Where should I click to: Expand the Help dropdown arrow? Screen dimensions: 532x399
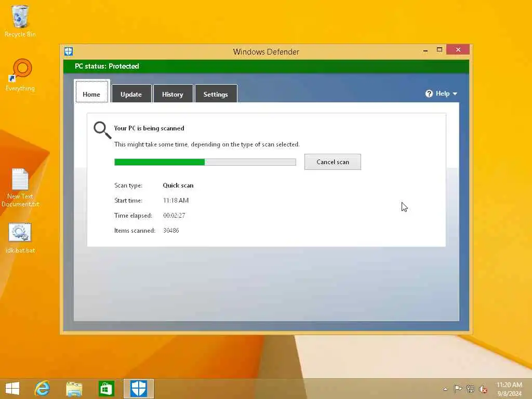(x=455, y=94)
